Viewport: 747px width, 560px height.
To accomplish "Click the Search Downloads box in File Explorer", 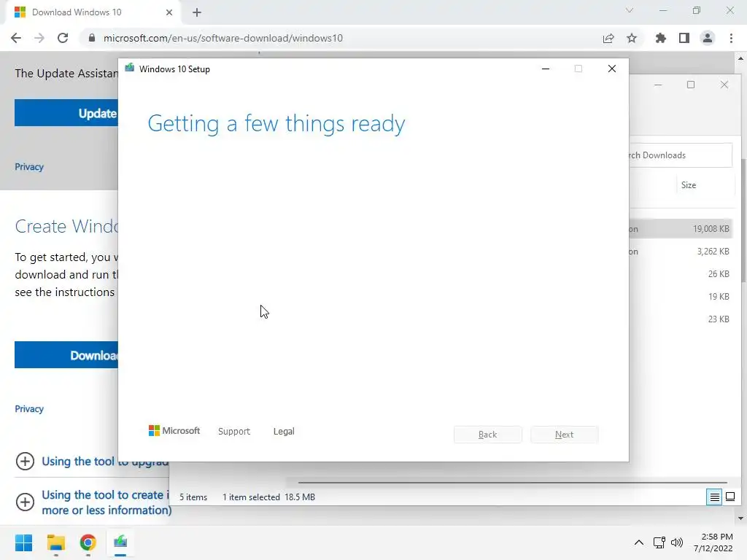I will [x=681, y=155].
